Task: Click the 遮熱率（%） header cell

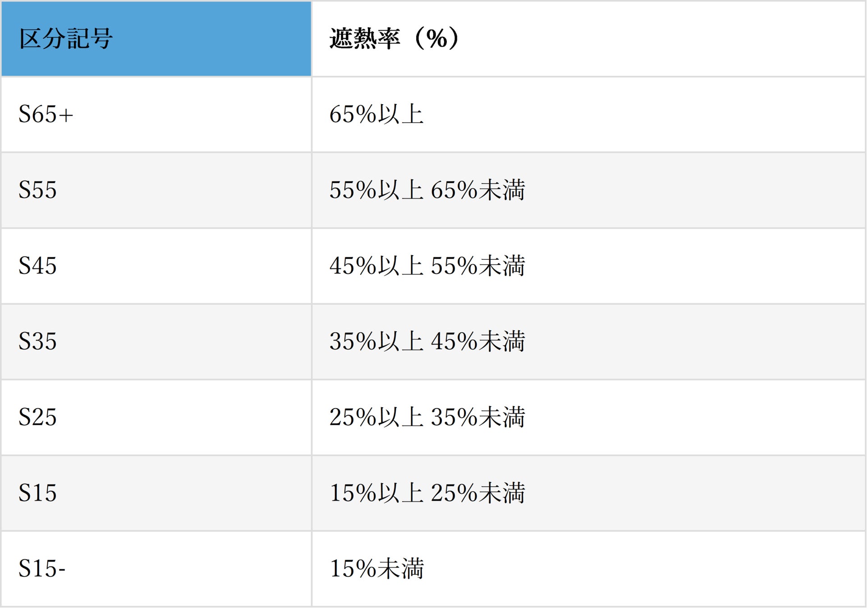Action: coord(589,39)
